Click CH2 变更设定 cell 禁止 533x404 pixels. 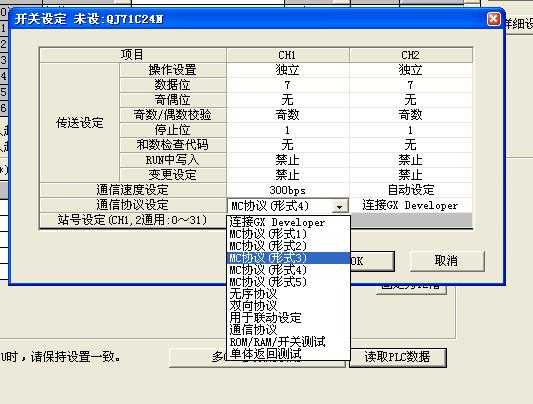coord(411,175)
